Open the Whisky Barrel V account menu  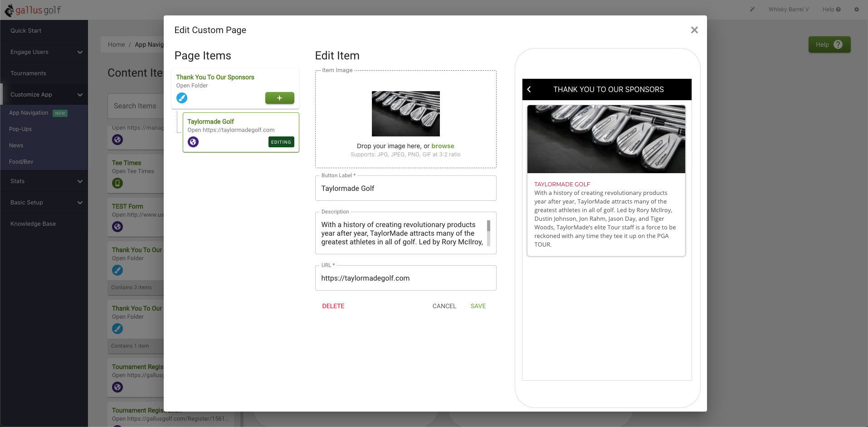(789, 9)
